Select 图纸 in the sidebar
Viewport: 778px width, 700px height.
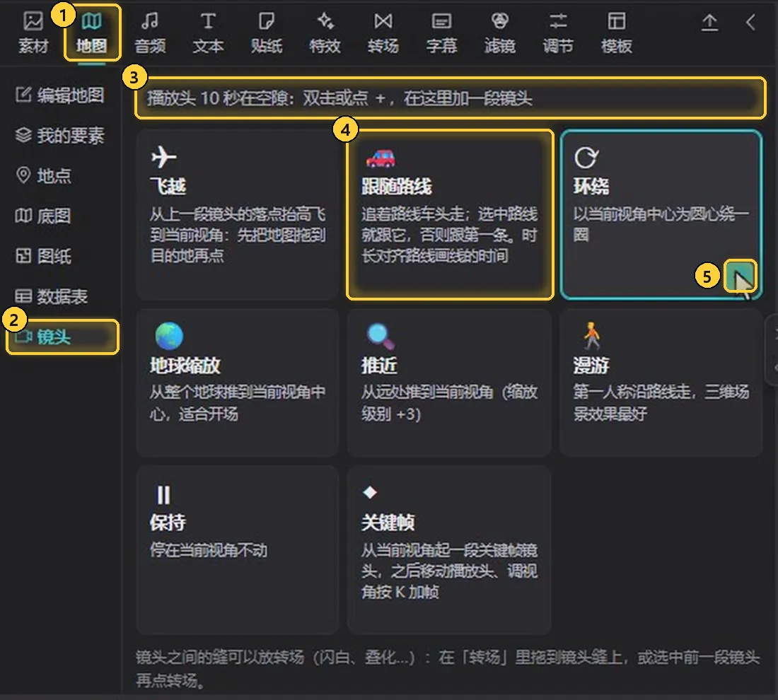pyautogui.click(x=44, y=256)
